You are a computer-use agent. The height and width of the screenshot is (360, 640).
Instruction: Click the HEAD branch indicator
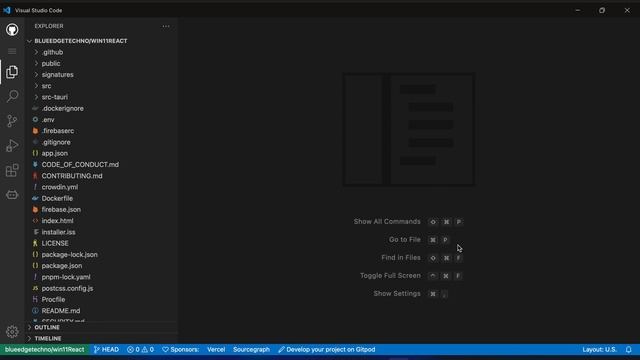click(106, 350)
